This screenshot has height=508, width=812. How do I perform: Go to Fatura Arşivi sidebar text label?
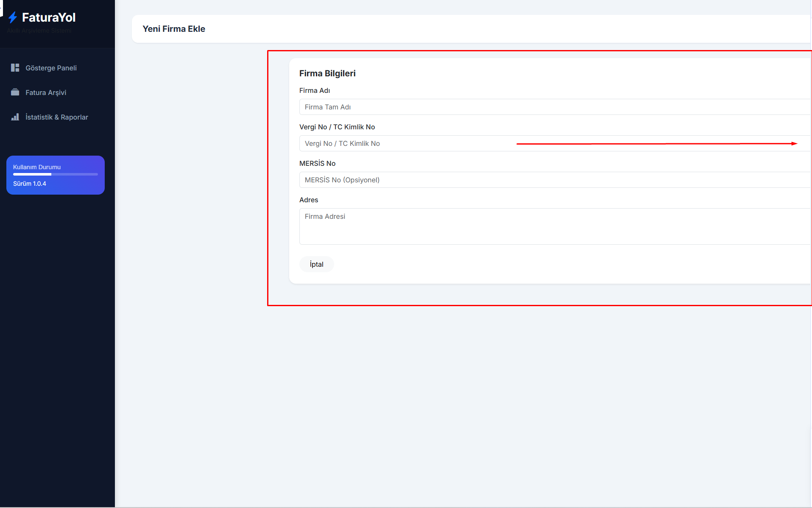[46, 92]
